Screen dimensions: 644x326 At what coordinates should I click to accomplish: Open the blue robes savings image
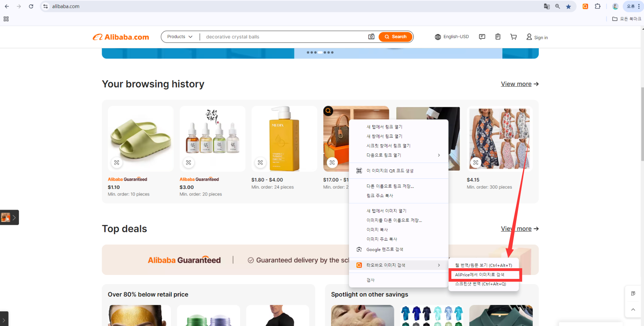(x=432, y=315)
